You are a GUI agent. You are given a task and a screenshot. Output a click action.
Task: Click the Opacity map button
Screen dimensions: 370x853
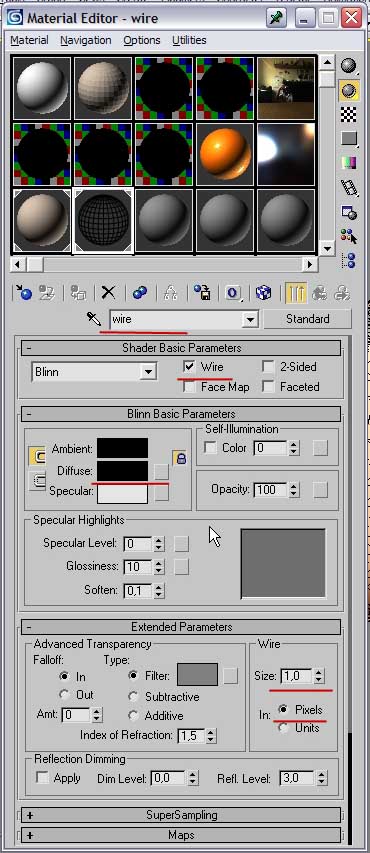coord(321,490)
